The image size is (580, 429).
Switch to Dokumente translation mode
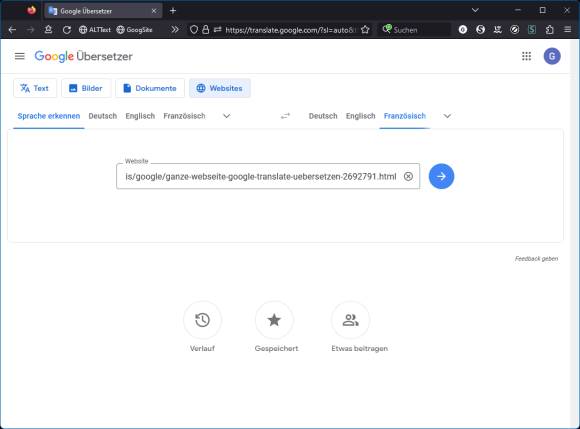pos(150,88)
